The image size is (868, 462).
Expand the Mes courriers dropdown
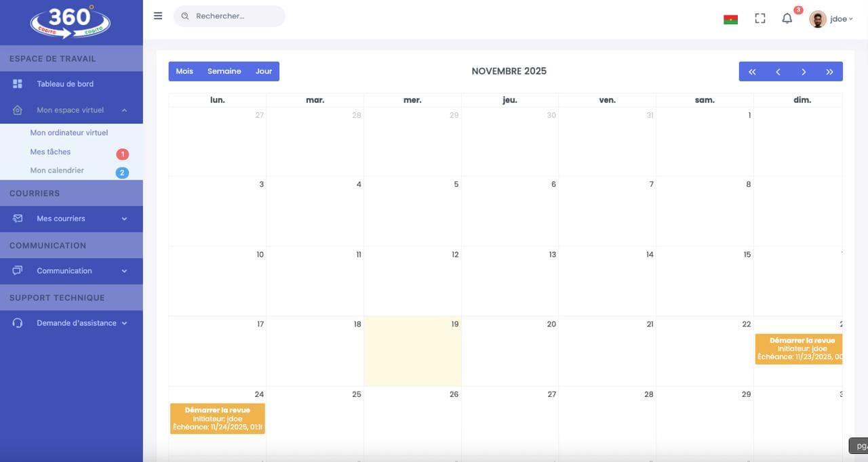[123, 218]
